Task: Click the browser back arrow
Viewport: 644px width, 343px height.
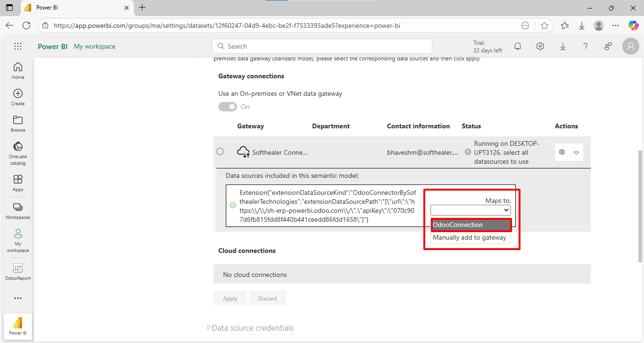Action: [x=9, y=25]
